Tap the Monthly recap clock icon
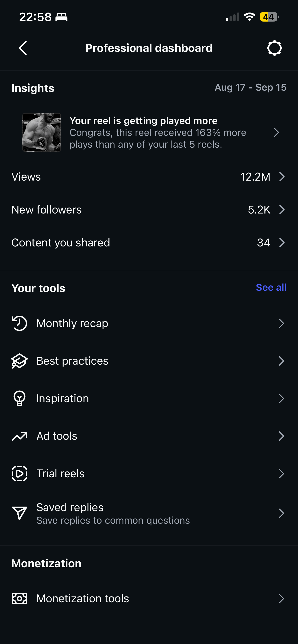 [x=19, y=323]
